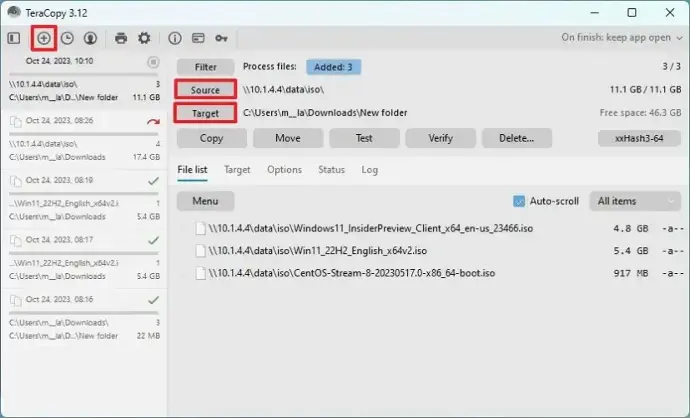Screen dimensions: 690x418
Task: Click the info circle icon
Action: (175, 38)
